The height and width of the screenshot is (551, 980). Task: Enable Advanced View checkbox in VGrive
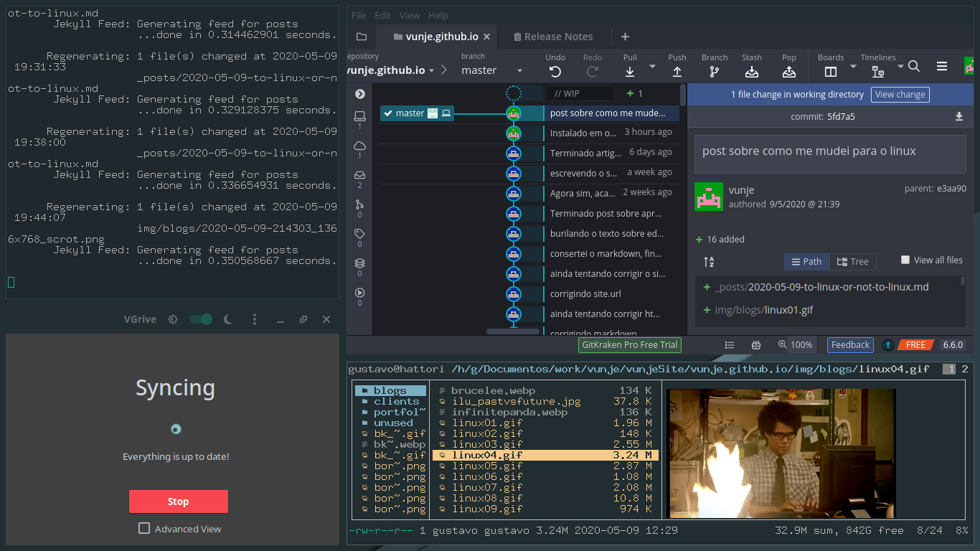[x=144, y=528]
